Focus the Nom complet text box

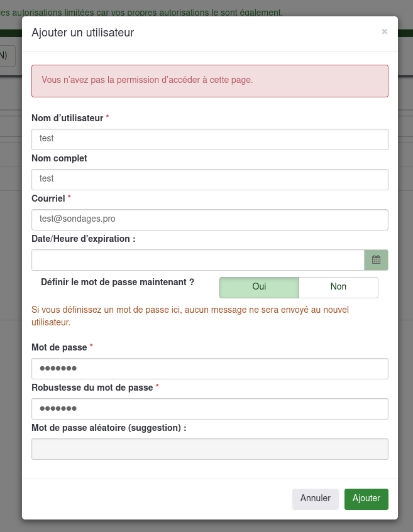click(209, 179)
